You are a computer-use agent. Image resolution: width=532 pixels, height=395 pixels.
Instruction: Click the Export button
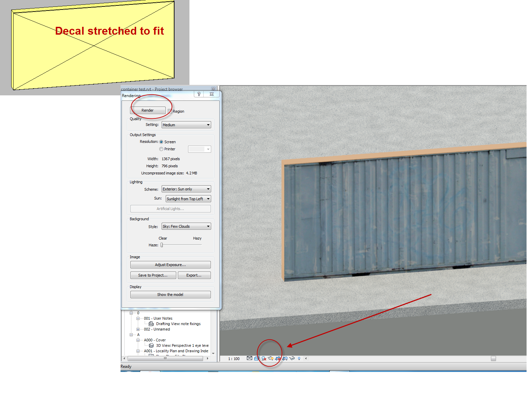coord(194,275)
